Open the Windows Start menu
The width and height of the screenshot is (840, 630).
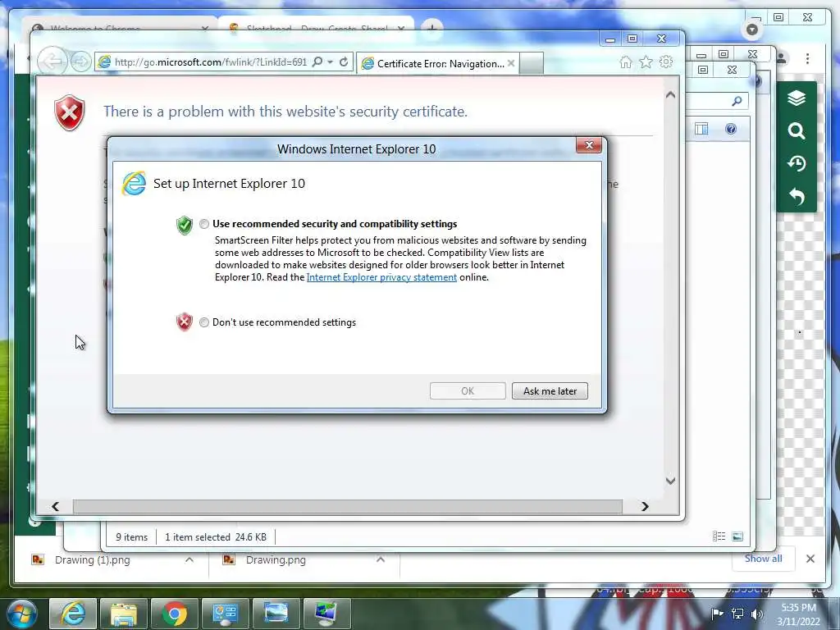tap(22, 614)
